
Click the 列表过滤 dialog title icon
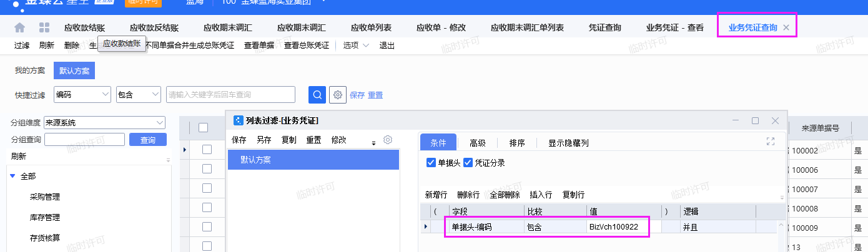click(239, 120)
